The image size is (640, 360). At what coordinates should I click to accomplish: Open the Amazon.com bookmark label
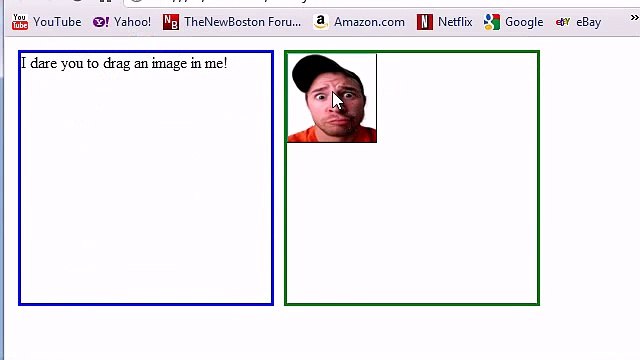(369, 22)
